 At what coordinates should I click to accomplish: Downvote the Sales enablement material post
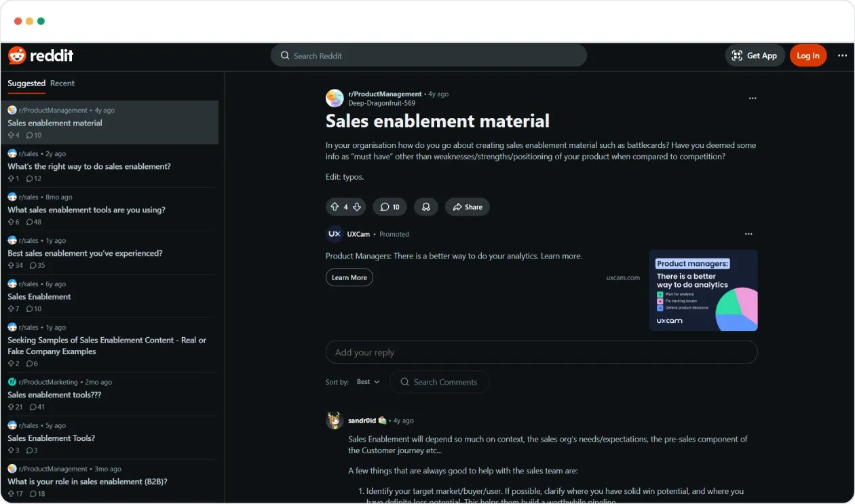pyautogui.click(x=356, y=206)
